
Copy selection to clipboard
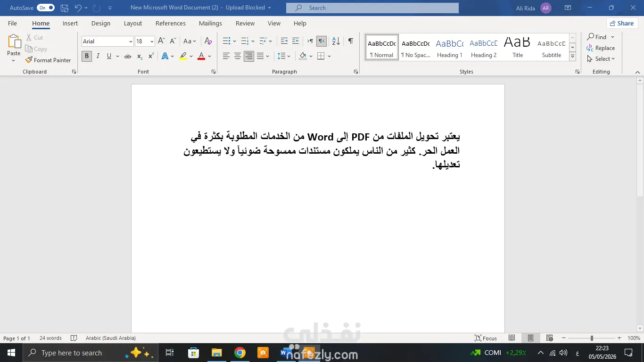click(x=36, y=49)
